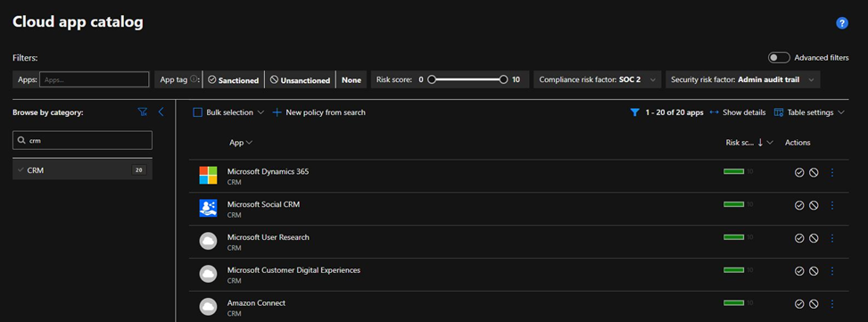Unsanction Microsoft Social CRM with the block icon
Image resolution: width=868 pixels, height=322 pixels.
click(814, 205)
